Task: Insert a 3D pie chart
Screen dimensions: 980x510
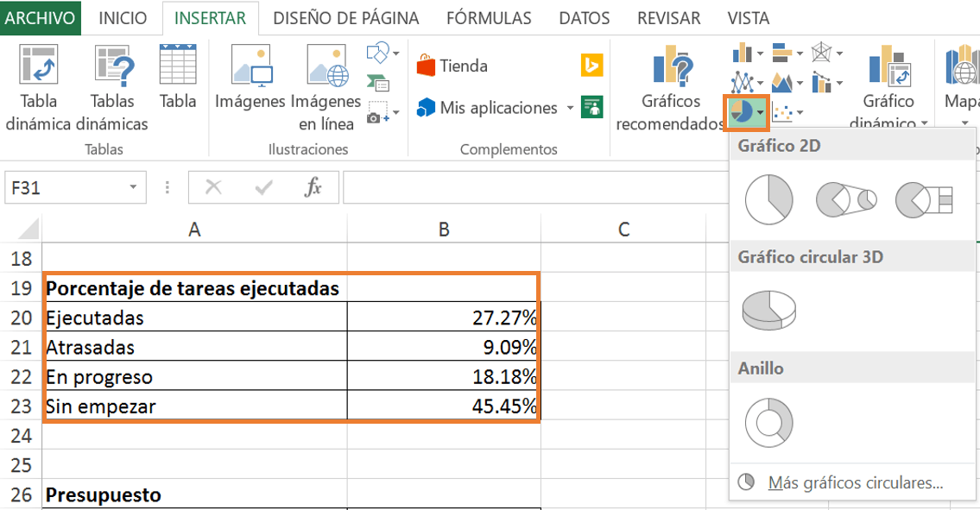Action: (768, 310)
